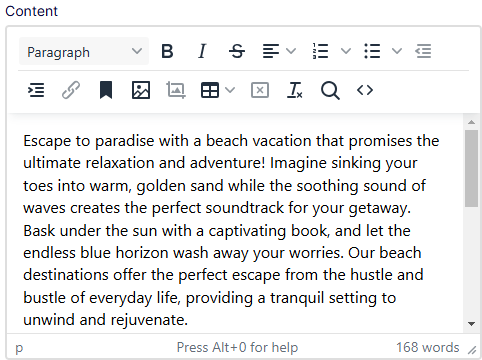This screenshot has width=482, height=360.
Task: Toggle bold formatting
Action: click(167, 51)
